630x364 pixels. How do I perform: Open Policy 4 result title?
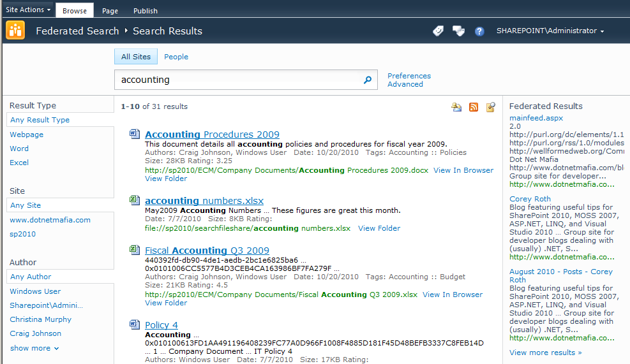point(161,325)
